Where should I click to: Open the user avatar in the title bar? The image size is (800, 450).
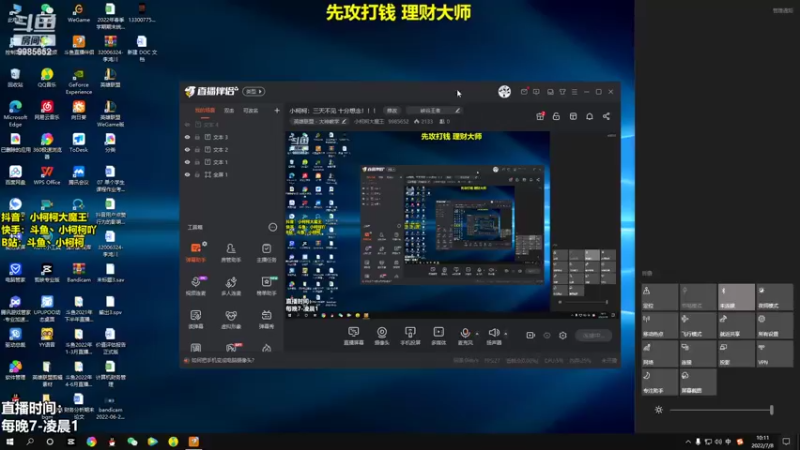[505, 91]
